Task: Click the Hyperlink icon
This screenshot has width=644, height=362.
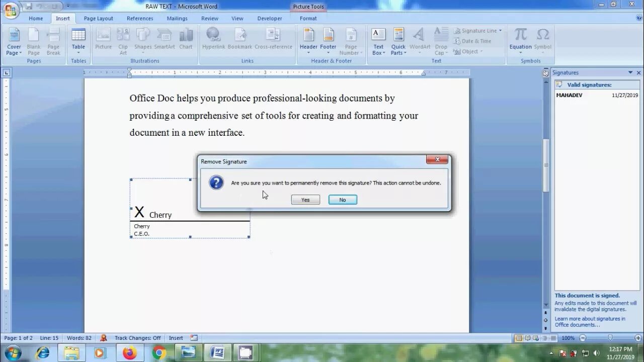Action: click(213, 39)
